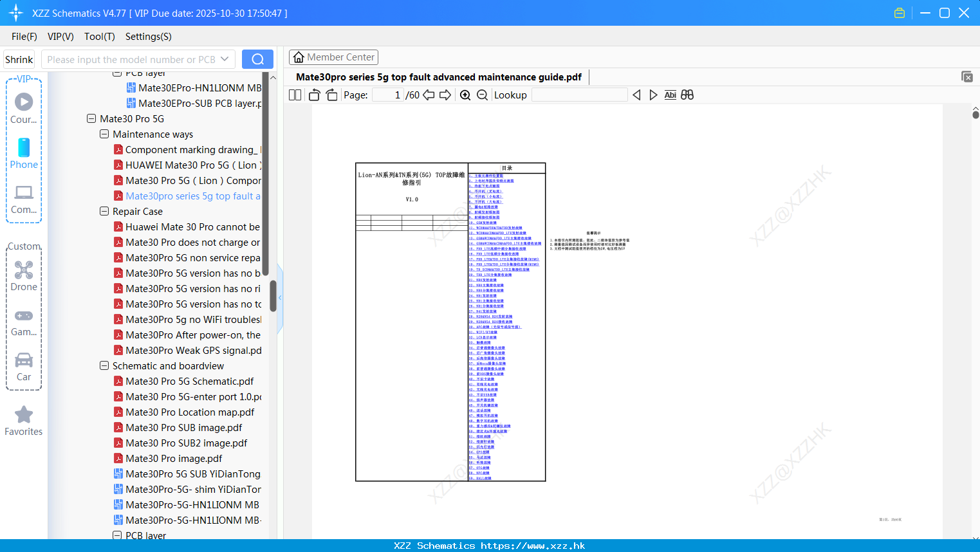Open Mate30Pro 5G SUB YiDianTong boardview
The image size is (980, 552).
187,474
